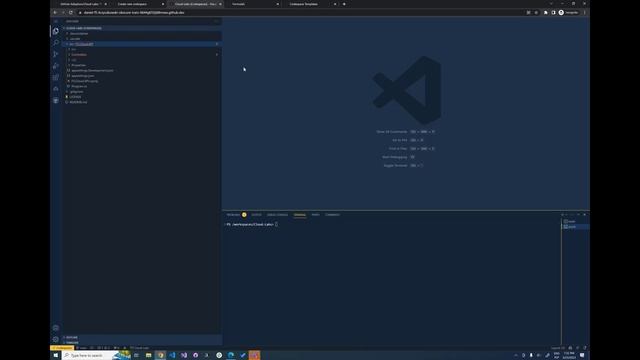The width and height of the screenshot is (640, 360).
Task: Switch to the Debug Console tab
Action: point(277,215)
